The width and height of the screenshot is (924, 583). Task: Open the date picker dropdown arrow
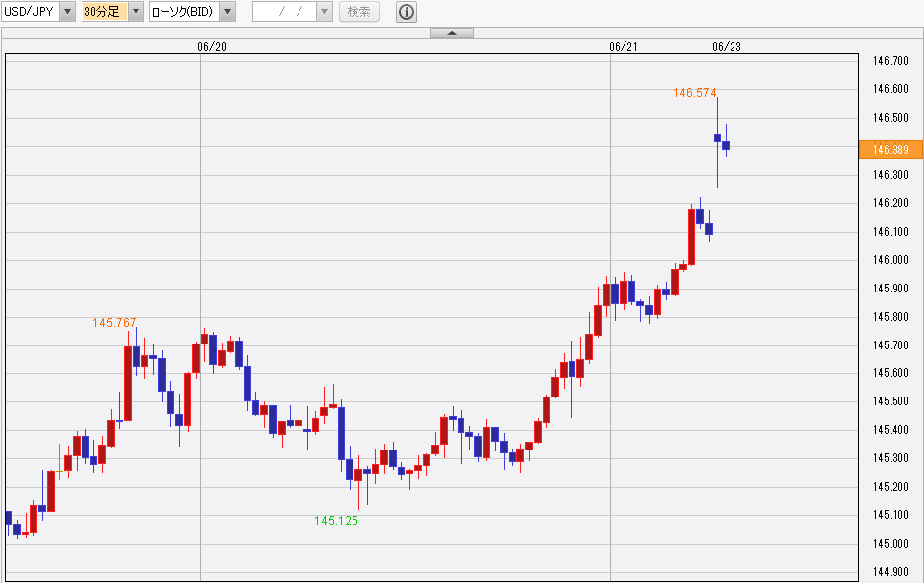(x=324, y=11)
